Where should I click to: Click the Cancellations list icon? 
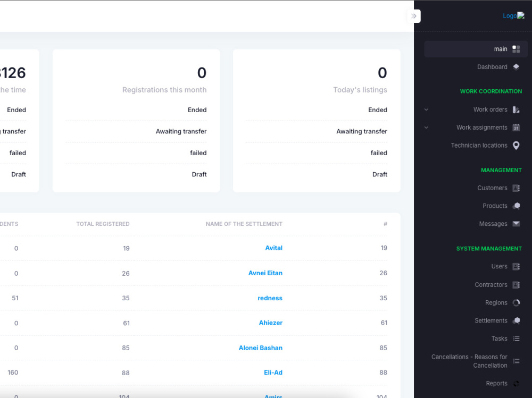(x=516, y=361)
